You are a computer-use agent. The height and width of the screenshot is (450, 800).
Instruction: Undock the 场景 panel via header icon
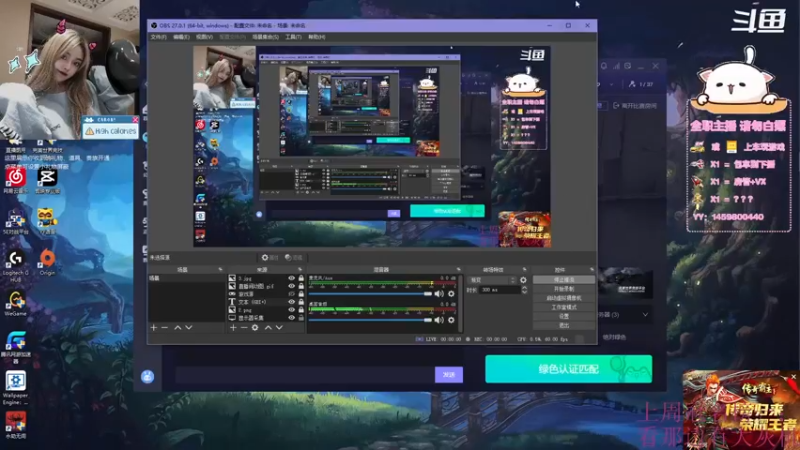[220, 269]
